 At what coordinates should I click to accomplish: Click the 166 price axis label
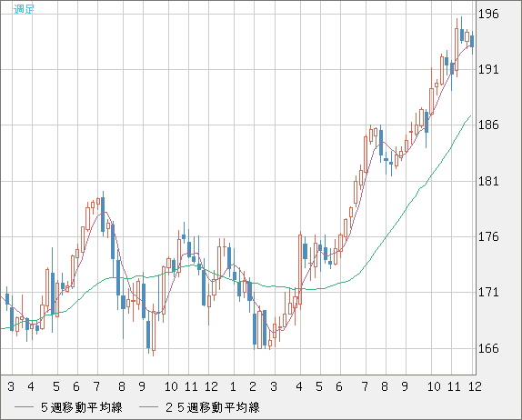[488, 349]
